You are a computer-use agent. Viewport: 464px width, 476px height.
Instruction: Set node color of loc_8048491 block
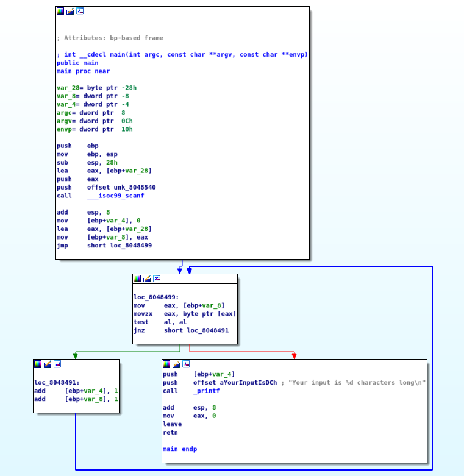click(x=38, y=364)
